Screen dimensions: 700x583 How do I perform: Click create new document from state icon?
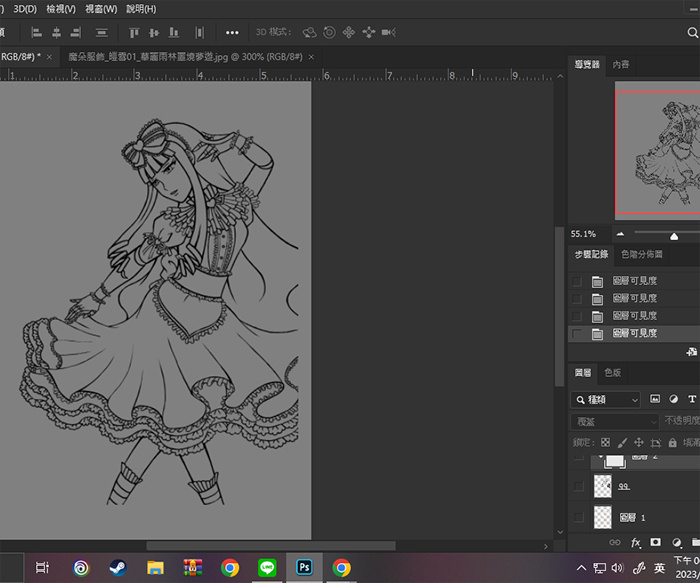coord(692,352)
